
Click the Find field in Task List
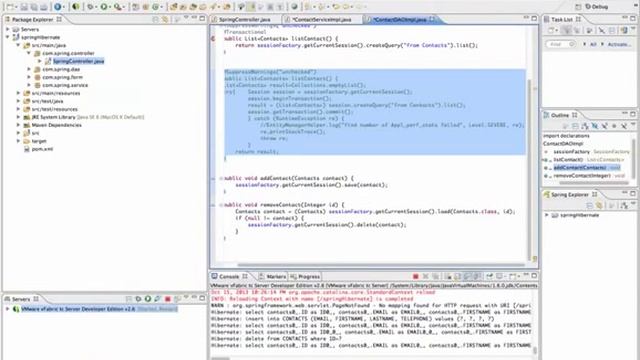pyautogui.click(x=560, y=44)
